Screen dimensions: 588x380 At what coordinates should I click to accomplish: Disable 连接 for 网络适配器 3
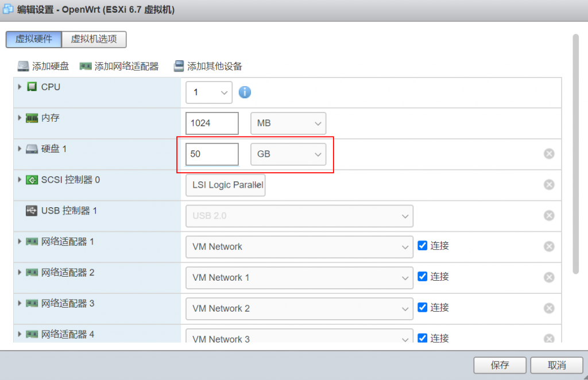(x=424, y=308)
